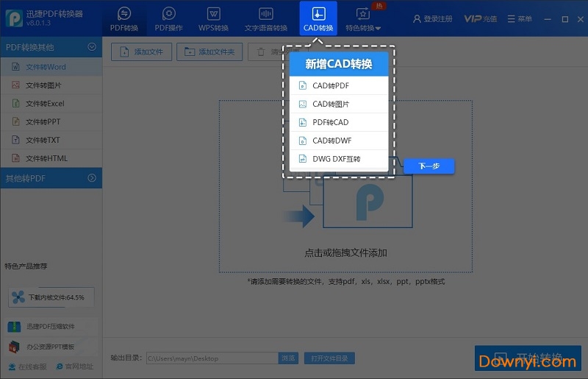Click 特色产品推荐 section label

tap(26, 266)
